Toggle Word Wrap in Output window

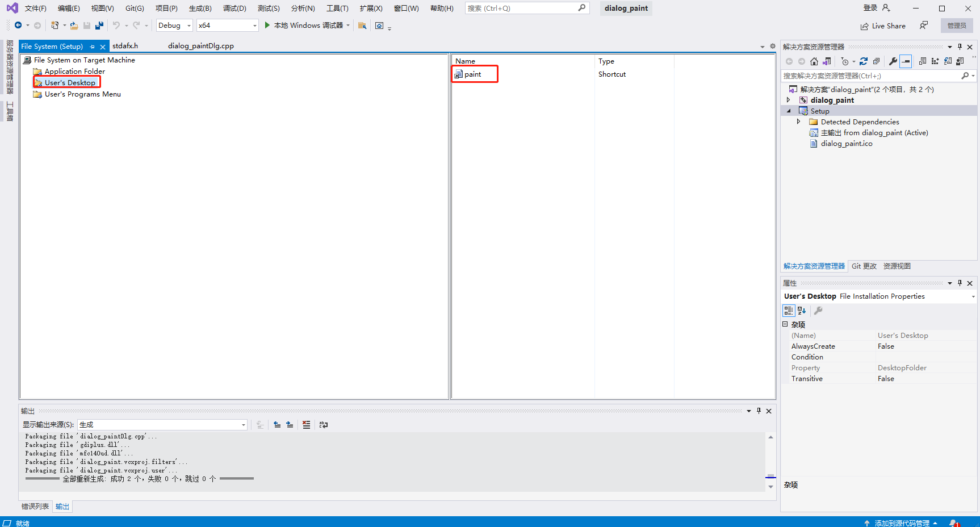point(324,425)
